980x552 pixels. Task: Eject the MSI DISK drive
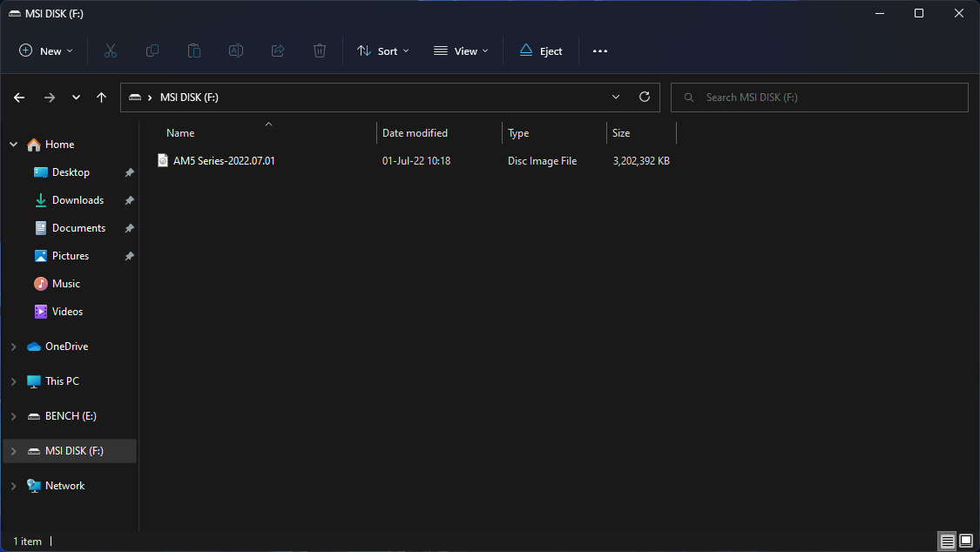point(541,51)
